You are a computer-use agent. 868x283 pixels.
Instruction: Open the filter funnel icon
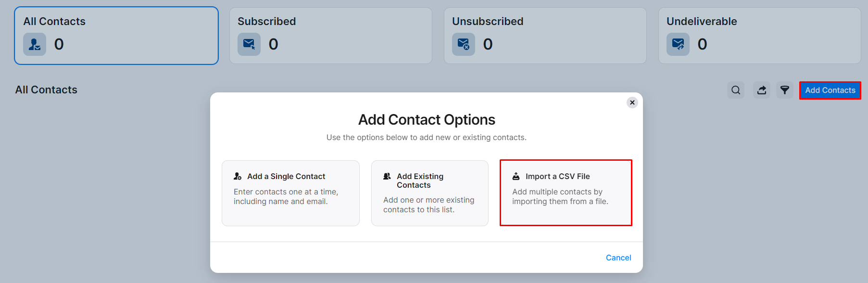785,90
